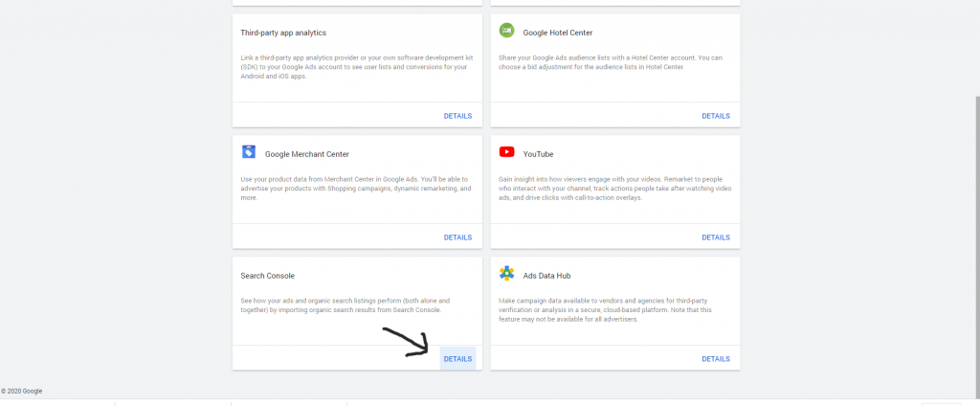Click the Google Hotel Center icon
Image resolution: width=980 pixels, height=406 pixels.
(x=506, y=30)
